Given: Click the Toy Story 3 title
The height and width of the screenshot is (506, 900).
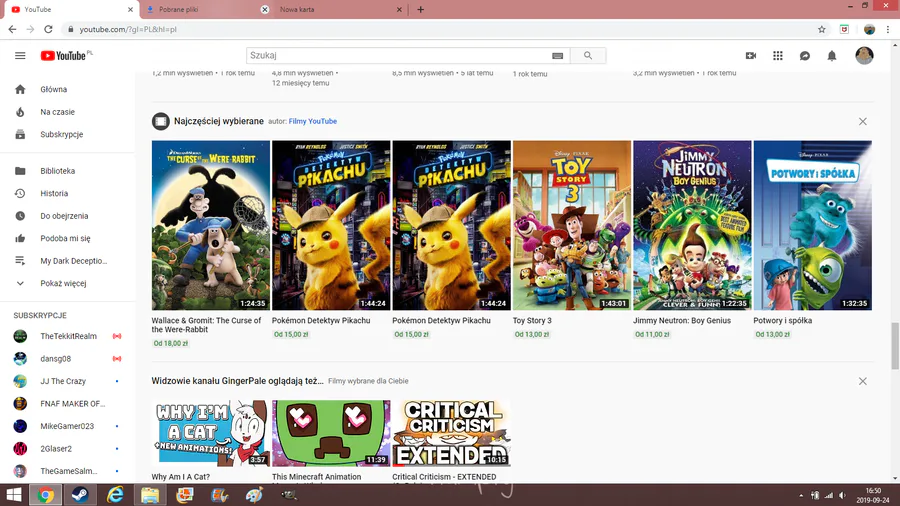Looking at the screenshot, I should [532, 321].
